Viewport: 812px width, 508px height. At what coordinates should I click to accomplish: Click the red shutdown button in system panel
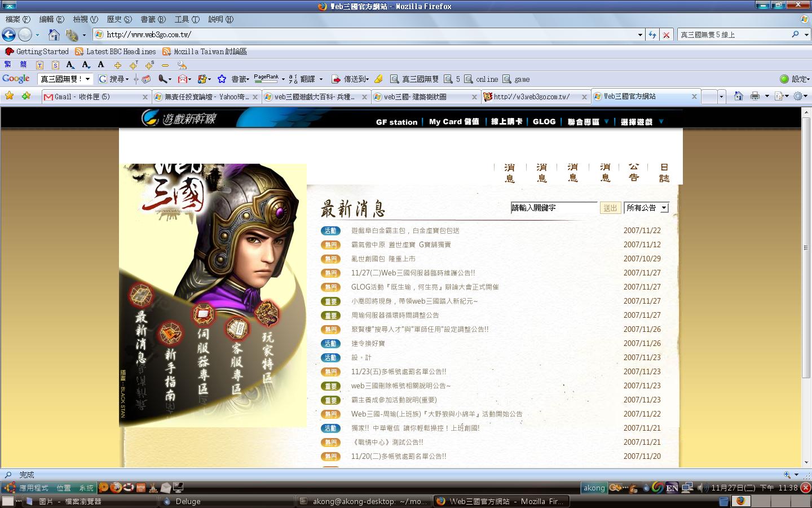(x=806, y=488)
